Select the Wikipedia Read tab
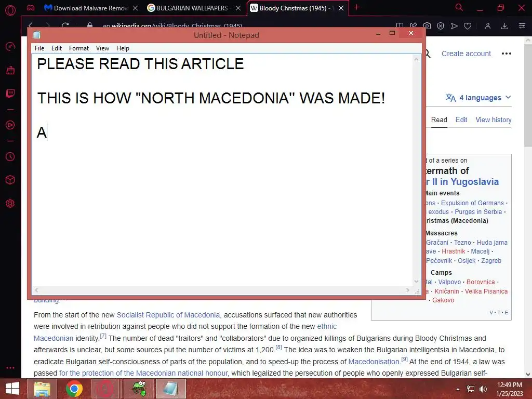The image size is (532, 399). pyautogui.click(x=439, y=120)
